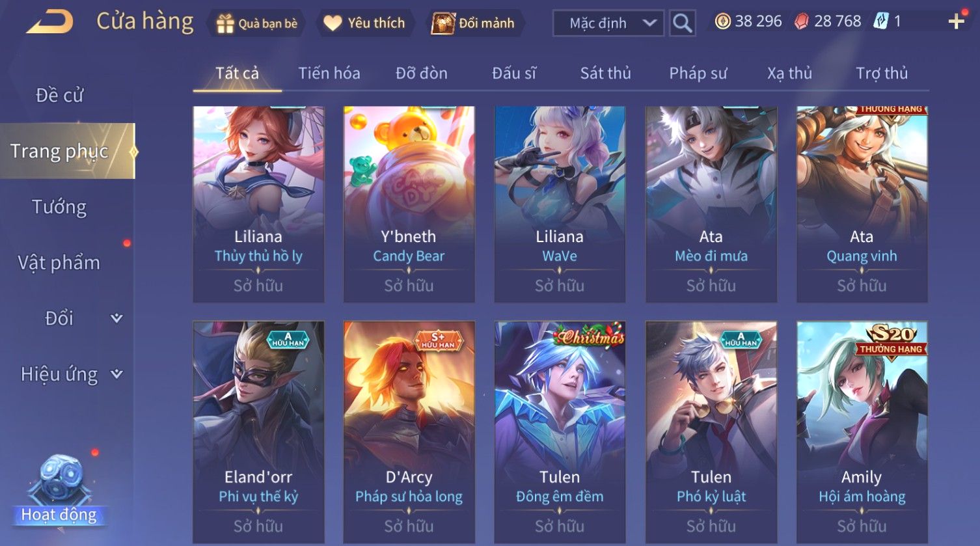Screen dimensions: 980x546
Task: Click the gold coin currency icon
Action: point(722,21)
